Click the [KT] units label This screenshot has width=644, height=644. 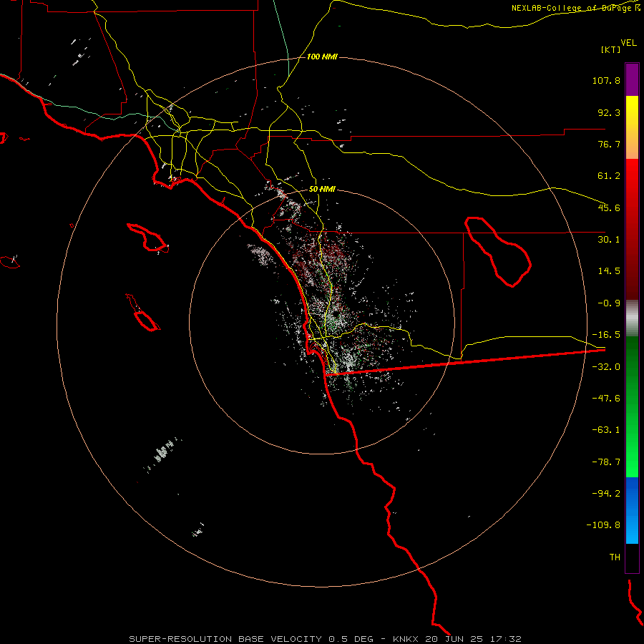pos(611,49)
